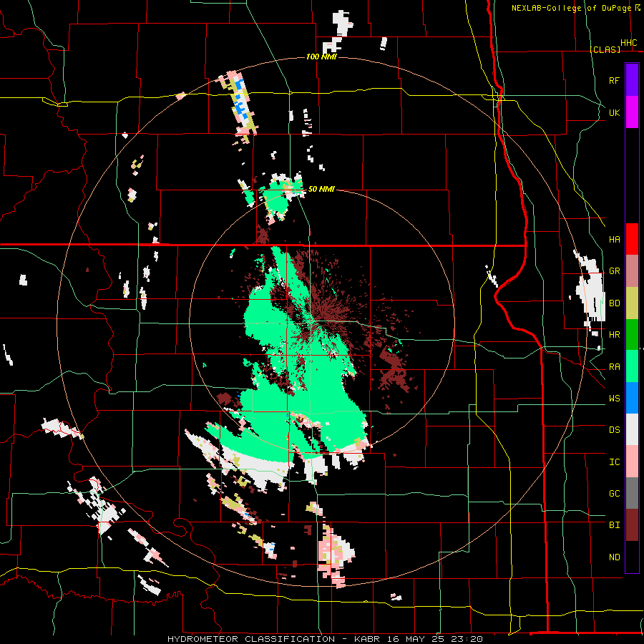The height and width of the screenshot is (644, 644).
Task: Click the RF legend label
Action: 614,80
